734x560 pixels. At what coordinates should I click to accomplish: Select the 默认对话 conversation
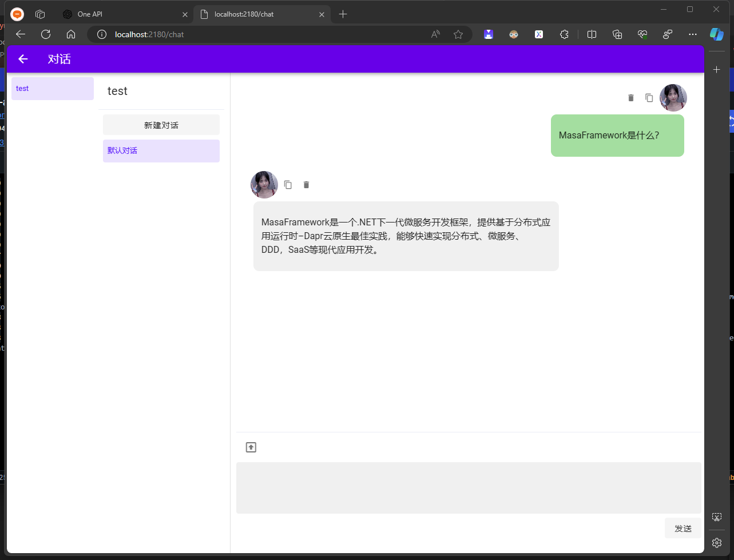[x=161, y=151]
